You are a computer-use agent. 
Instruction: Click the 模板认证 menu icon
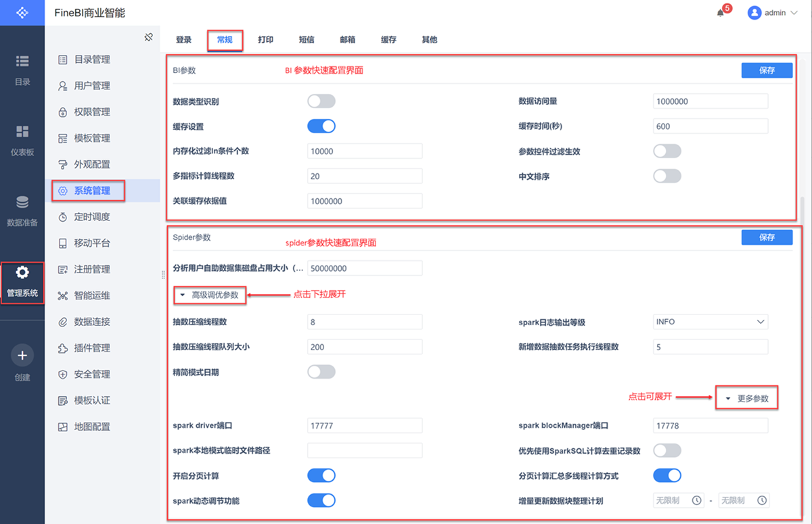tap(63, 400)
